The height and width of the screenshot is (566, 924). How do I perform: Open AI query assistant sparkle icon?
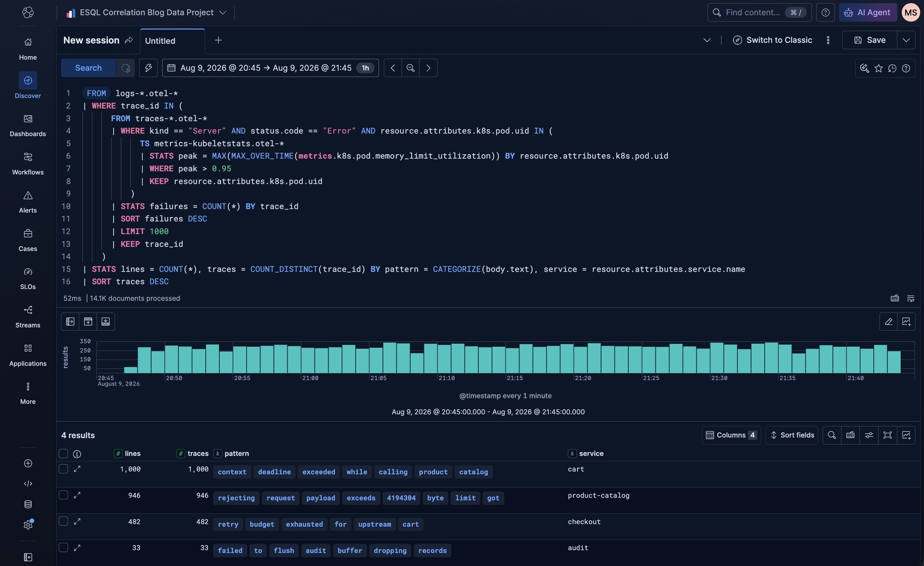864,68
